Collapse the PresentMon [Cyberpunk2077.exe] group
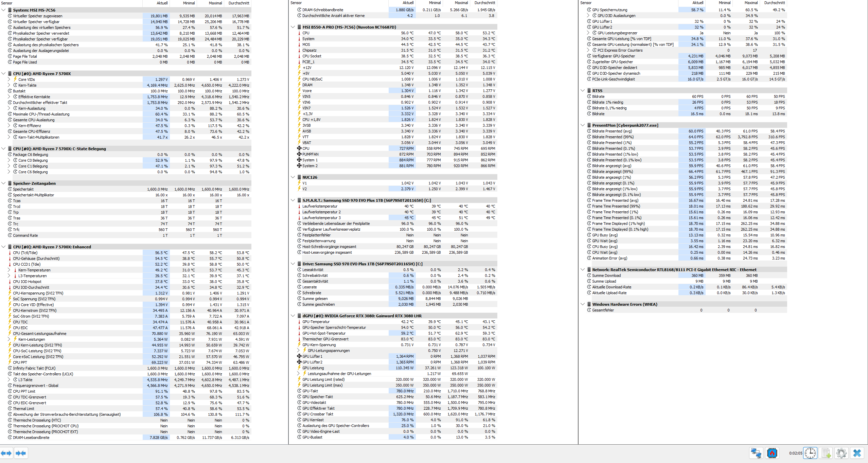 (x=583, y=125)
